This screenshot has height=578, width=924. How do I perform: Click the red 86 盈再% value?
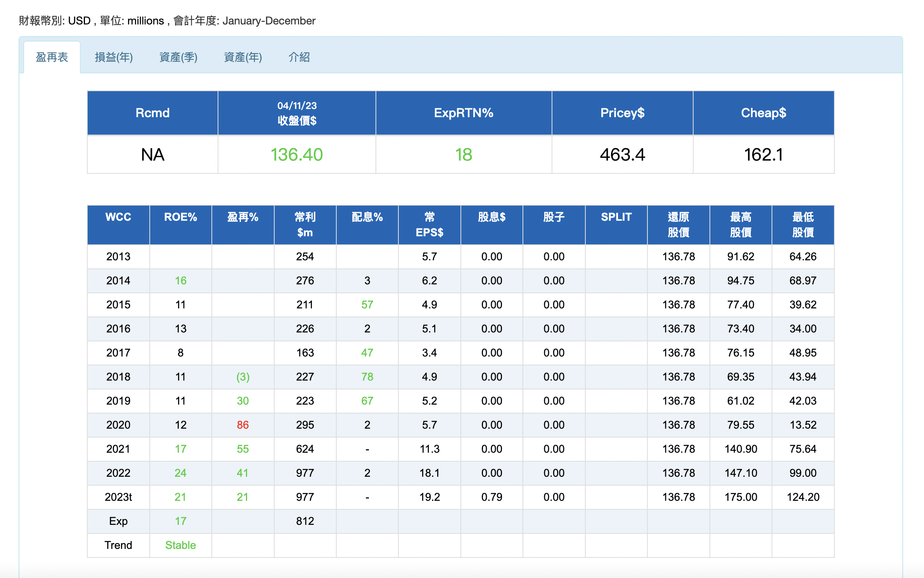coord(243,425)
